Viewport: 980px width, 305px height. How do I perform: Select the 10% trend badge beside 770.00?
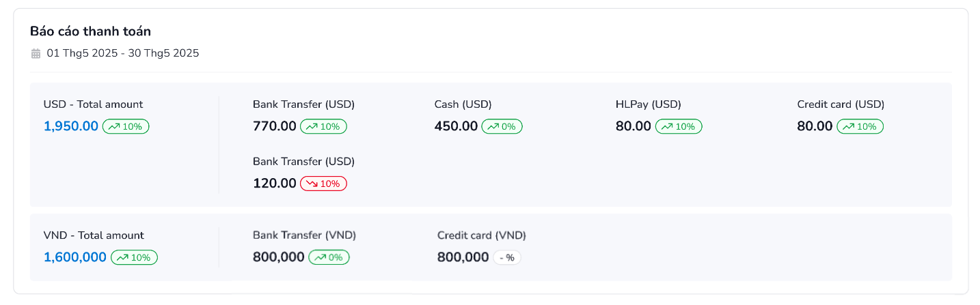point(324,126)
